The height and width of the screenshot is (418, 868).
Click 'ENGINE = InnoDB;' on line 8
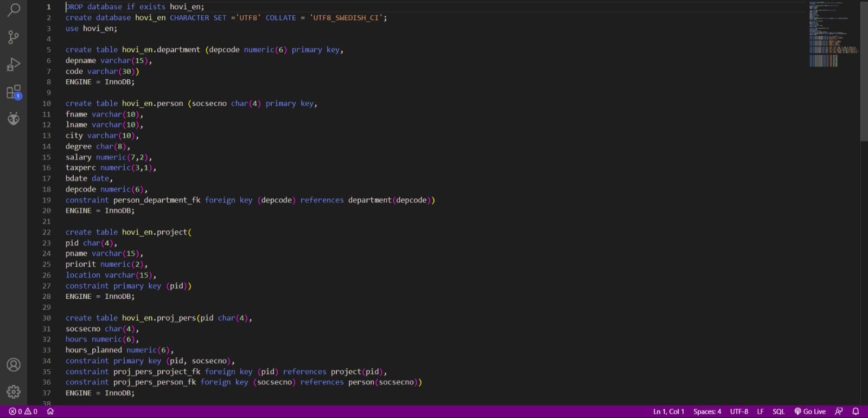pos(100,82)
